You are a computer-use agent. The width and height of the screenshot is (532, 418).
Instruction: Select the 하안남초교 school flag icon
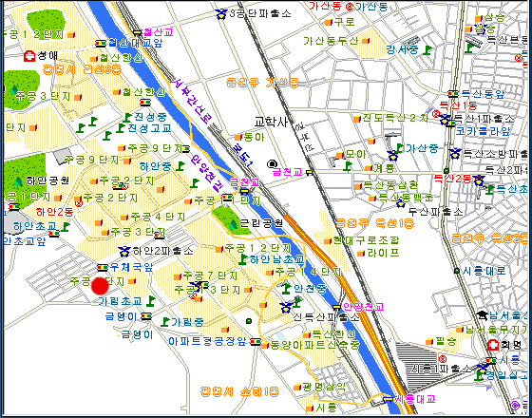243,259
